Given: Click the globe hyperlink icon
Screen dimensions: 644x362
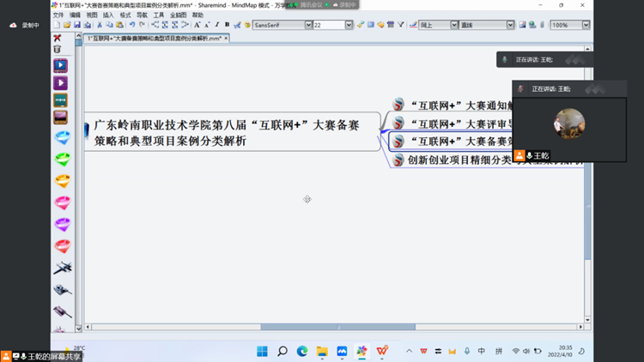Looking at the screenshot, I should 532,25.
